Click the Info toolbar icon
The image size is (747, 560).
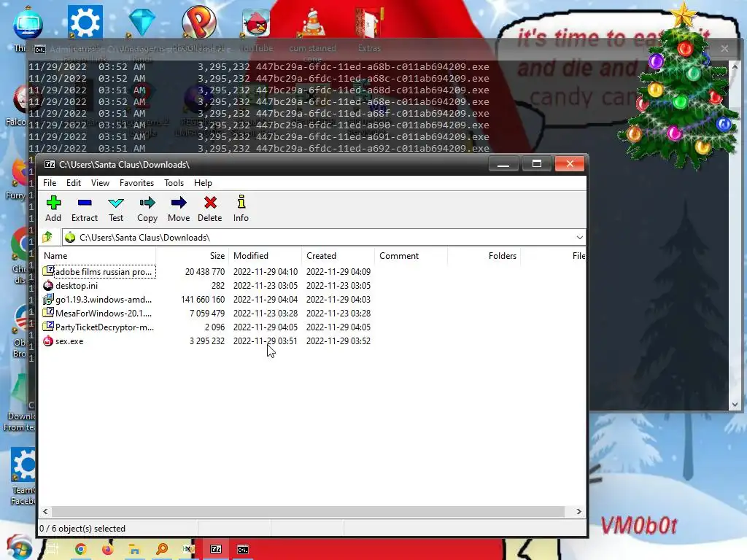pyautogui.click(x=241, y=202)
